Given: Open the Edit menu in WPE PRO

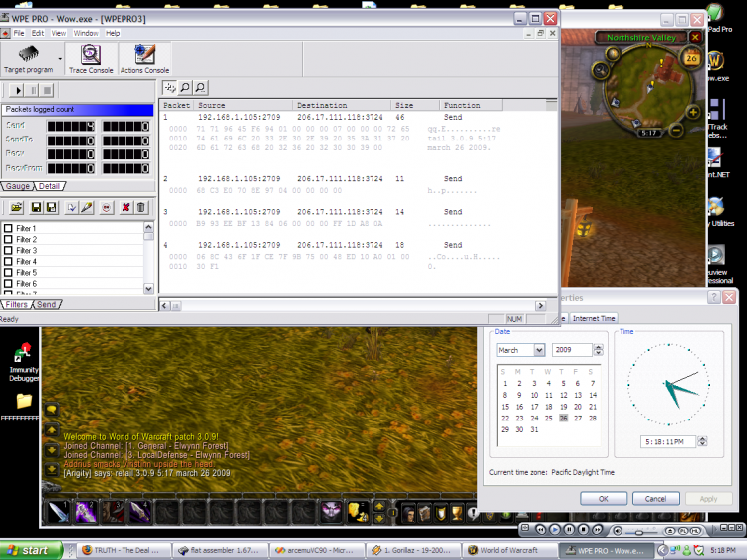Looking at the screenshot, I should click(38, 33).
